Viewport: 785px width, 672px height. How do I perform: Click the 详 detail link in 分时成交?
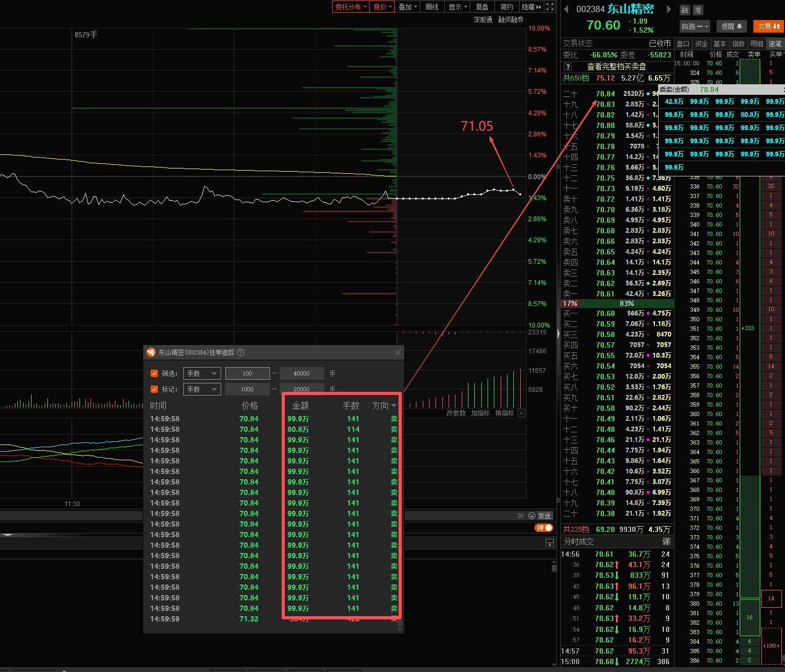(x=666, y=541)
